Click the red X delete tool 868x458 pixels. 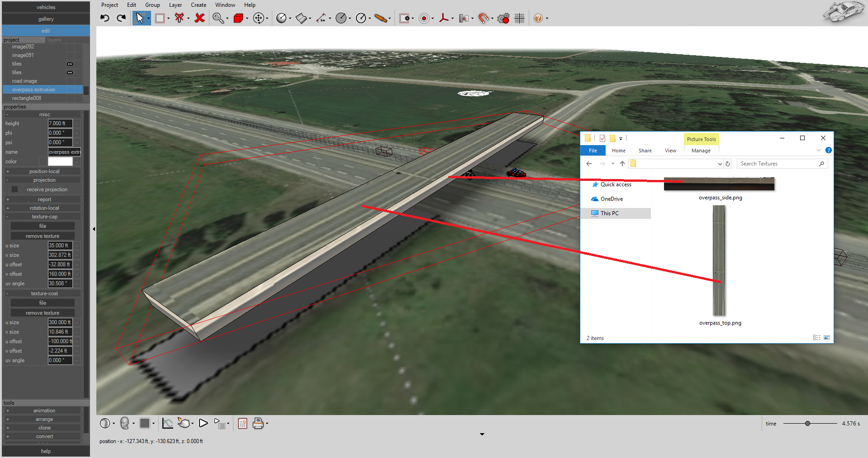pos(199,18)
